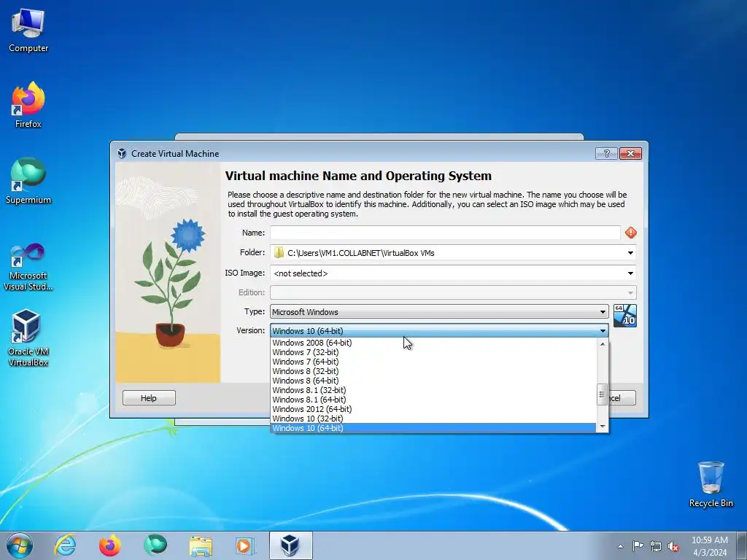The height and width of the screenshot is (560, 747).
Task: Click the folder icon in the Folder field
Action: (279, 253)
